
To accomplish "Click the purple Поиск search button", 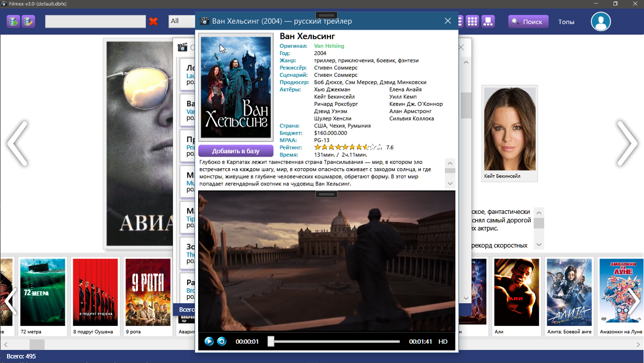I will pyautogui.click(x=528, y=22).
